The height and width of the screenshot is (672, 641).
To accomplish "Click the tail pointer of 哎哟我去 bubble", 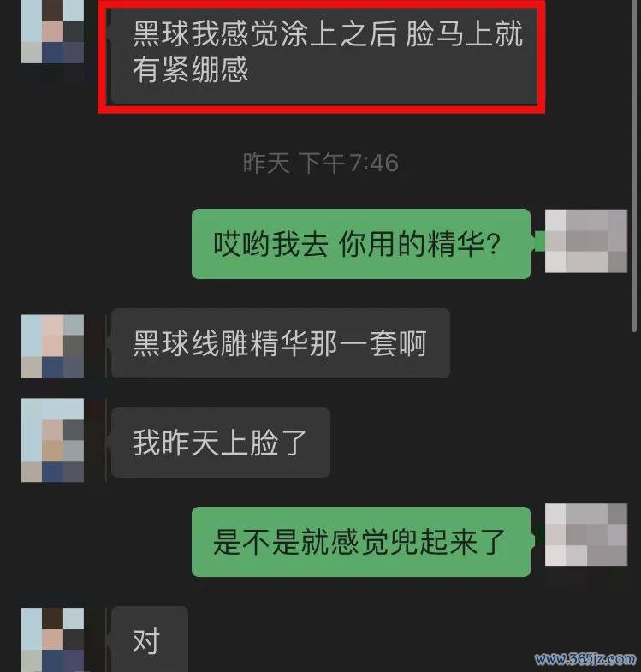I will (x=537, y=241).
